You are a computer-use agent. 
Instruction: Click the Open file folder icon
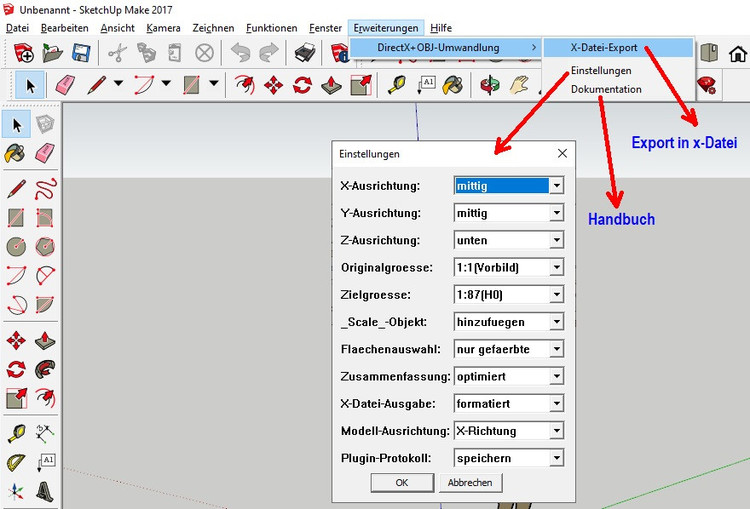tap(52, 52)
